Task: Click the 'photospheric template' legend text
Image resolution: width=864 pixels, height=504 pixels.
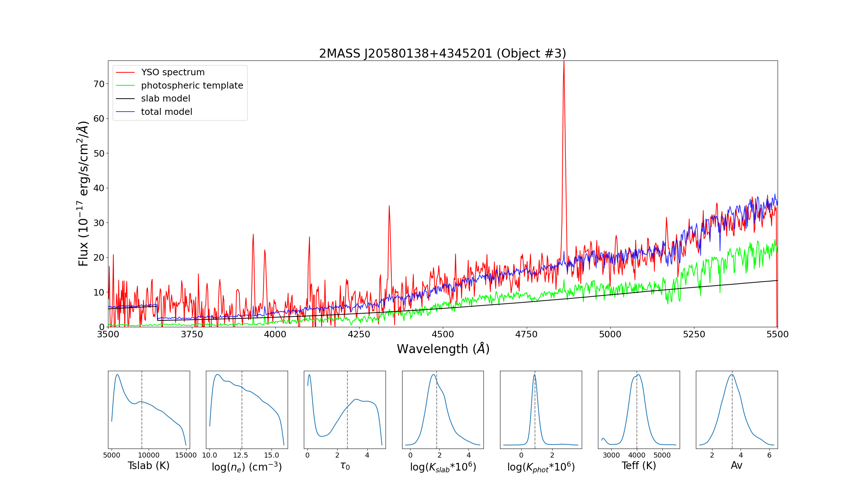Action: 192,86
